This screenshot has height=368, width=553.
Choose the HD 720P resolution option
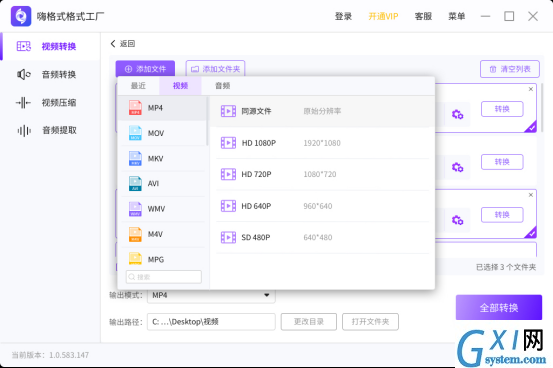(323, 174)
